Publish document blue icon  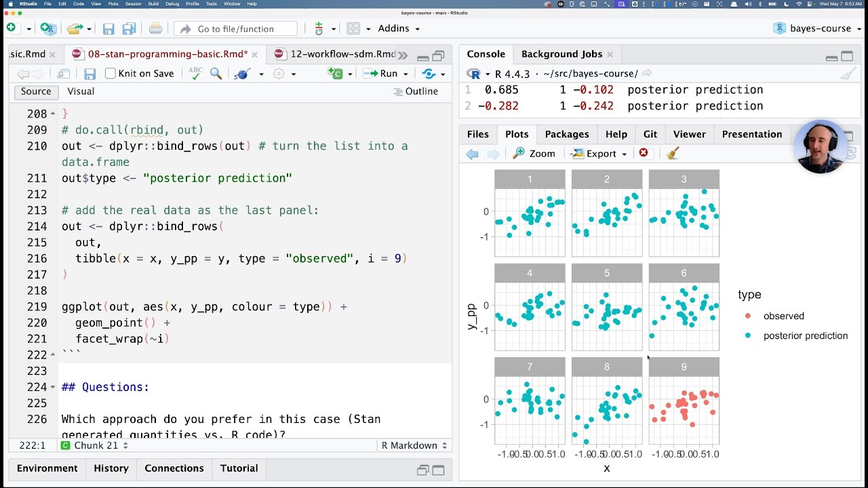coord(429,73)
